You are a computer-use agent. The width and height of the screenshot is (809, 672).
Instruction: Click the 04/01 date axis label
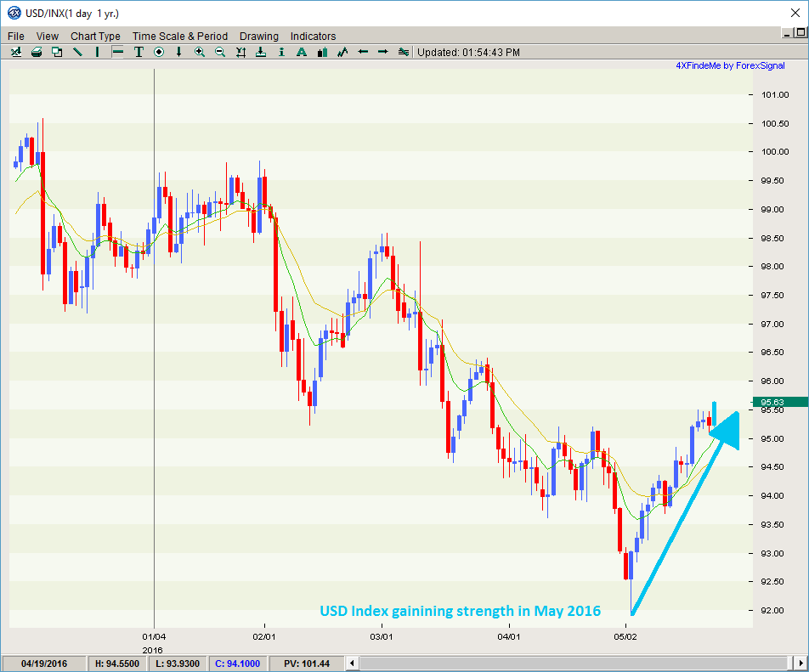click(x=509, y=637)
